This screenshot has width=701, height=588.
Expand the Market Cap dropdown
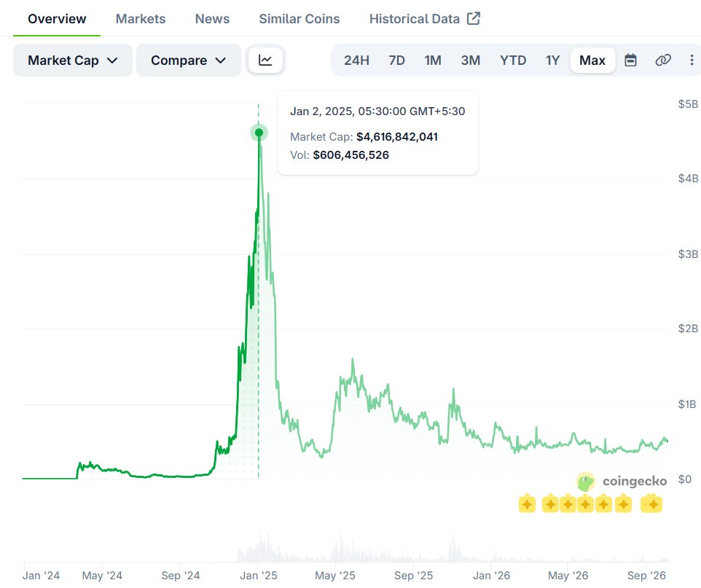[x=73, y=60]
